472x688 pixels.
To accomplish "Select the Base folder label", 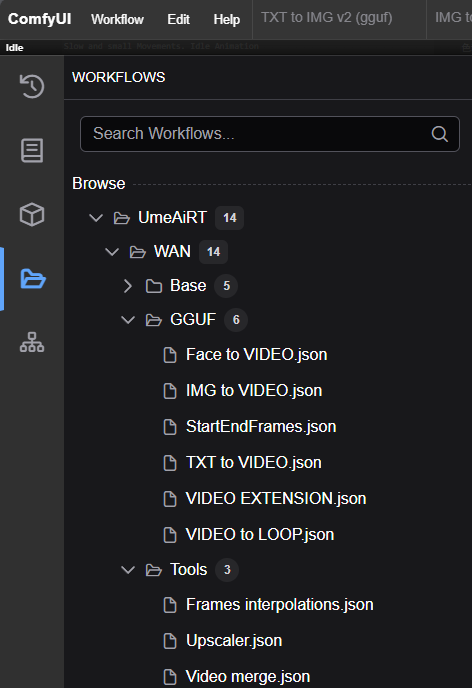I will coord(188,286).
